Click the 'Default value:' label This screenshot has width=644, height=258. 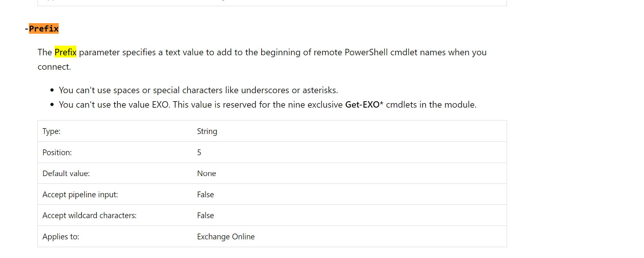coord(66,173)
